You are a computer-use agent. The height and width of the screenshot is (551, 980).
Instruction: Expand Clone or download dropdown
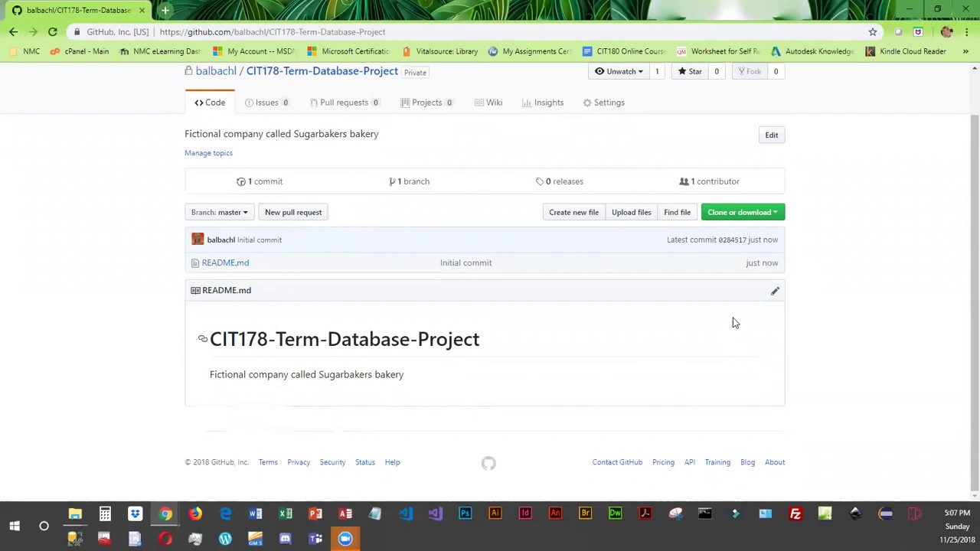pos(743,212)
